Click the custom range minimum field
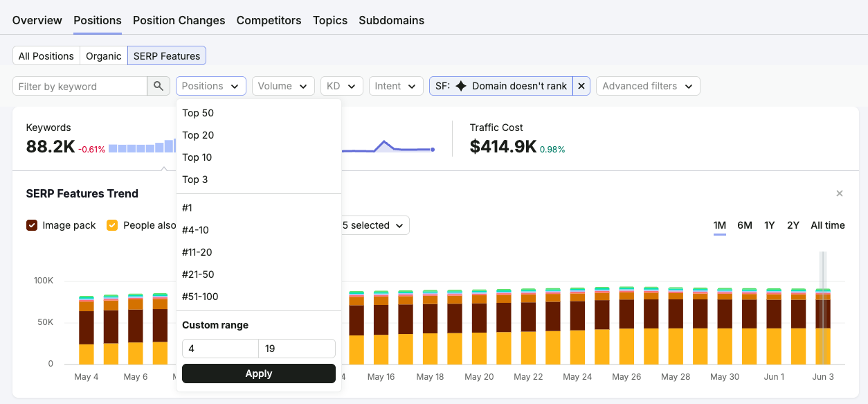This screenshot has height=404, width=868. pos(220,349)
